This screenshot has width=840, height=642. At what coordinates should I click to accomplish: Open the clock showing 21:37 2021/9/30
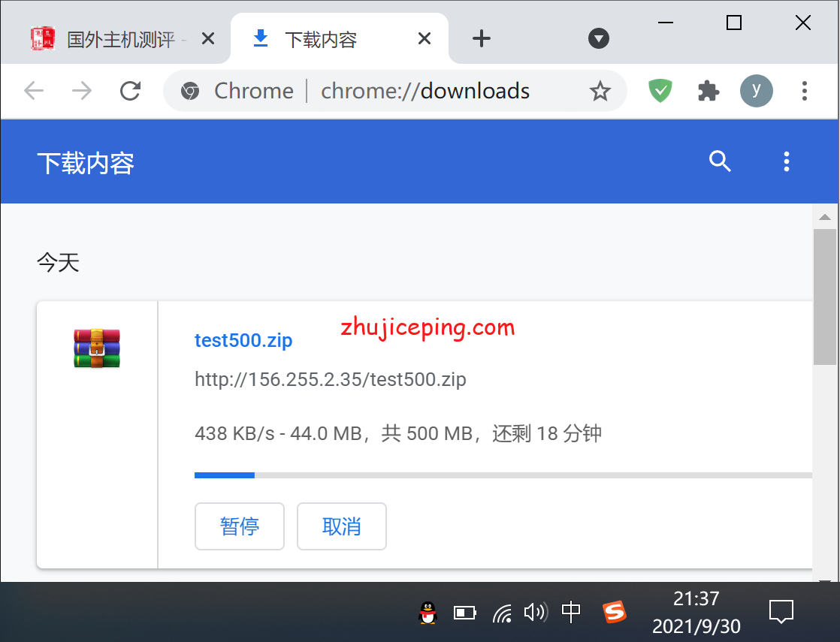coord(696,612)
